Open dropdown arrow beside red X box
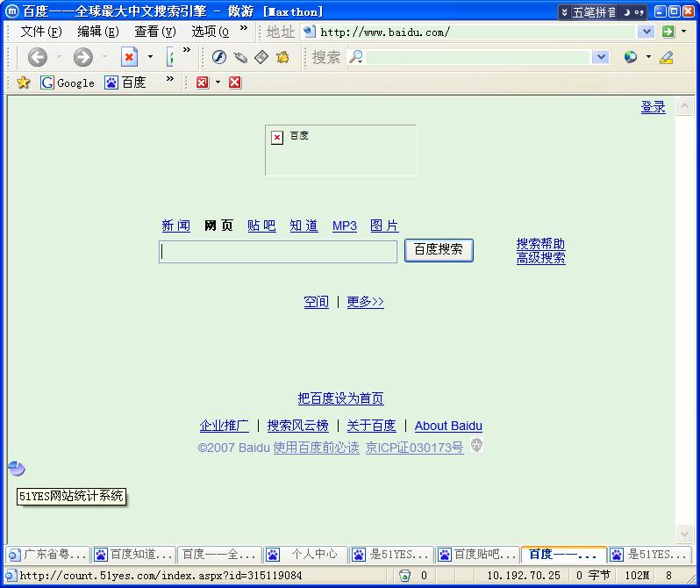Viewport: 700px width, 588px height. [218, 82]
